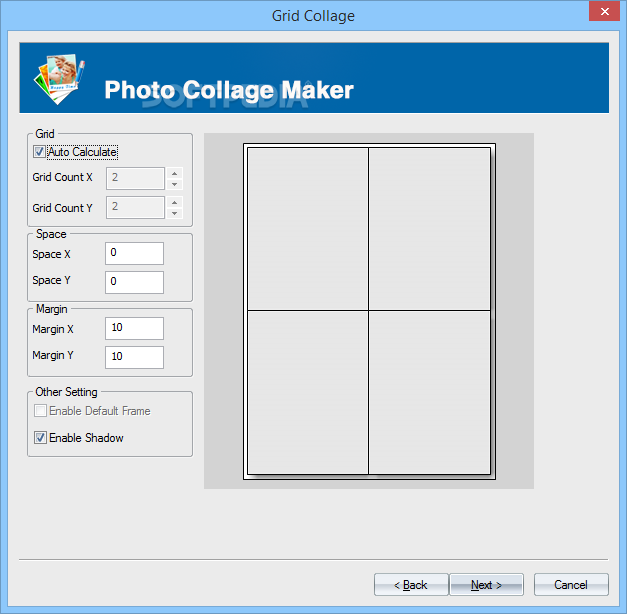The height and width of the screenshot is (614, 627).
Task: Select the Margin Y label
Action: [53, 355]
